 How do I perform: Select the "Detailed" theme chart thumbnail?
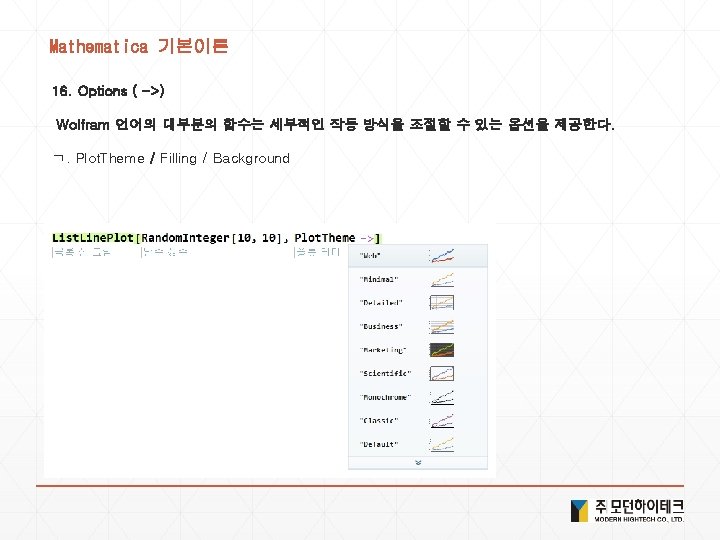[442, 303]
